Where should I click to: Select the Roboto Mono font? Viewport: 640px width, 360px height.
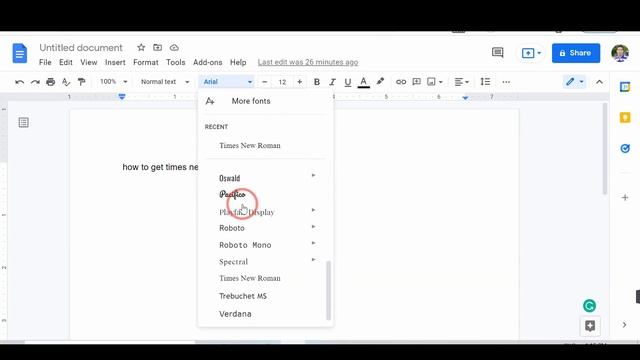(x=245, y=245)
